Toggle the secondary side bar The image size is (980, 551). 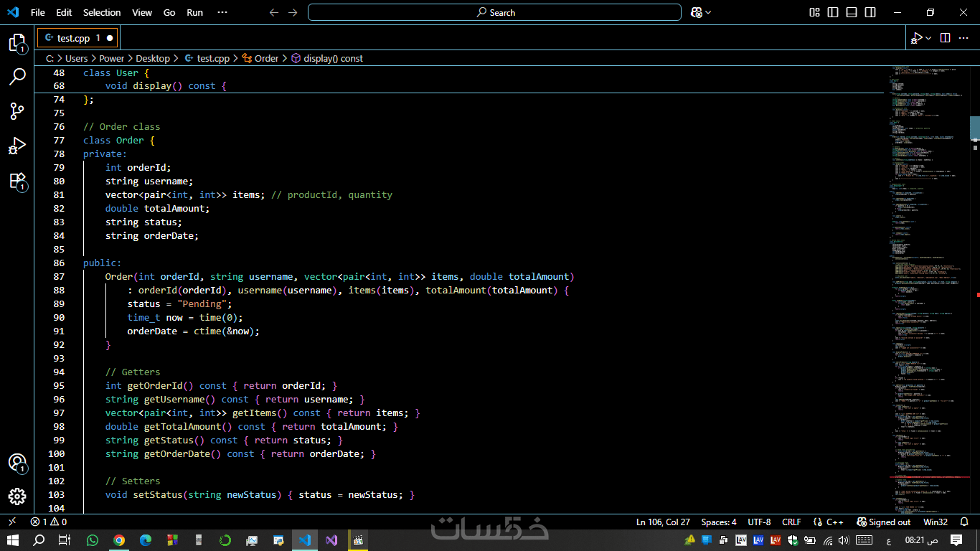pos(870,12)
